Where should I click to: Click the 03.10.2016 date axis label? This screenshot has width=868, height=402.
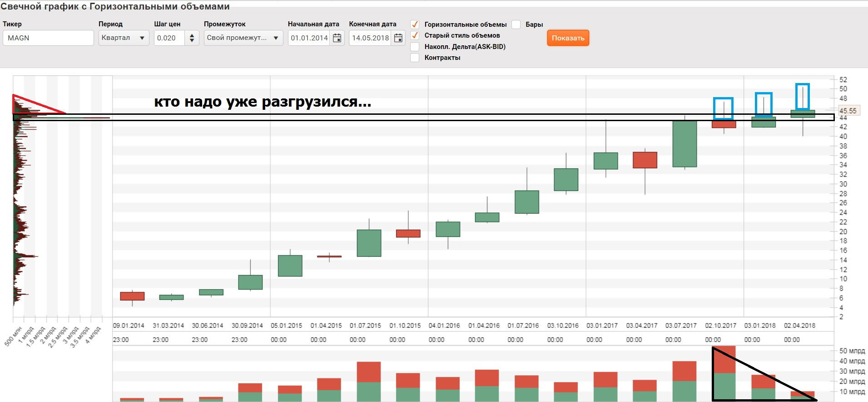(x=563, y=326)
